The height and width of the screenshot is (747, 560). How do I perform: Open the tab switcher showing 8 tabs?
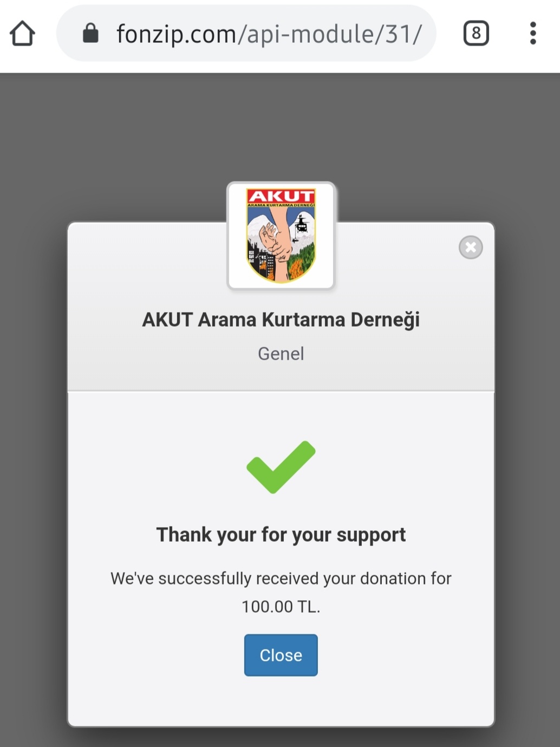[x=476, y=34]
